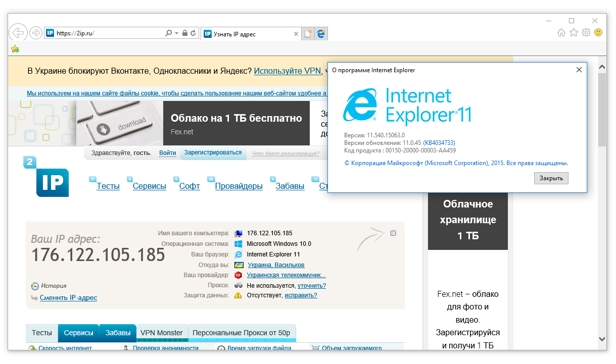This screenshot has height=364, width=616.
Task: Open the 'Тесты' navigation menu item
Action: (x=108, y=186)
